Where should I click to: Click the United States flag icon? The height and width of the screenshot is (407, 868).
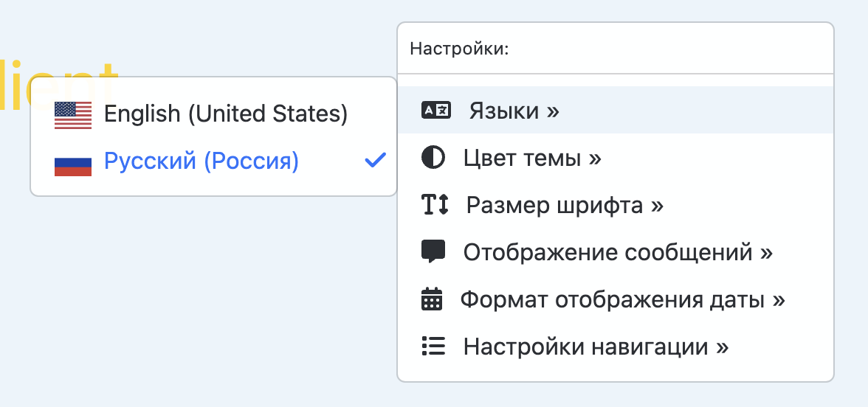point(73,115)
